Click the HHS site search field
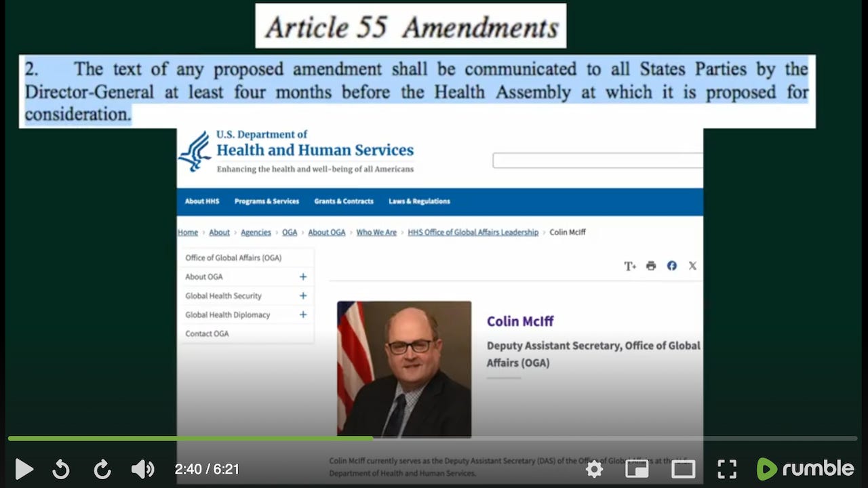The image size is (868, 488). coord(597,161)
